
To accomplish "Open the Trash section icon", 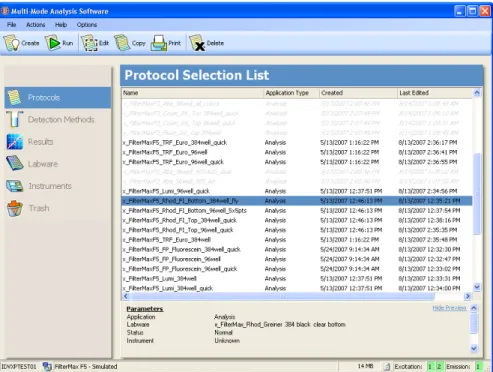I will pyautogui.click(x=15, y=208).
